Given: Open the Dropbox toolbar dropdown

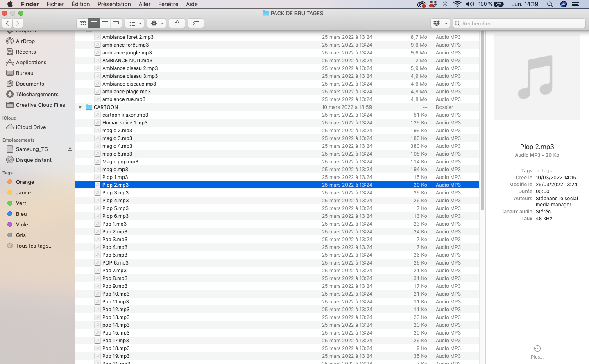Looking at the screenshot, I should [x=440, y=23].
